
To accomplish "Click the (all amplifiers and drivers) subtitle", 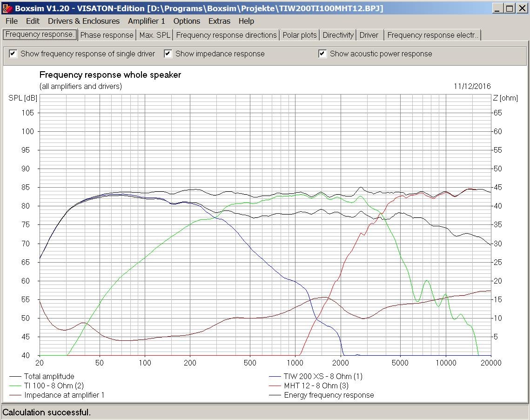I will click(x=81, y=86).
